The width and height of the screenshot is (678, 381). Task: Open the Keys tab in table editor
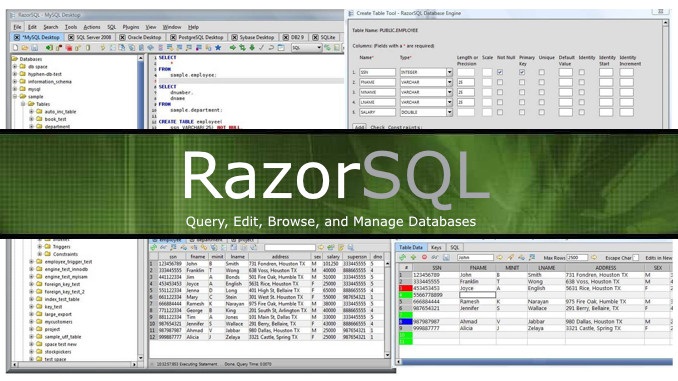[436, 247]
